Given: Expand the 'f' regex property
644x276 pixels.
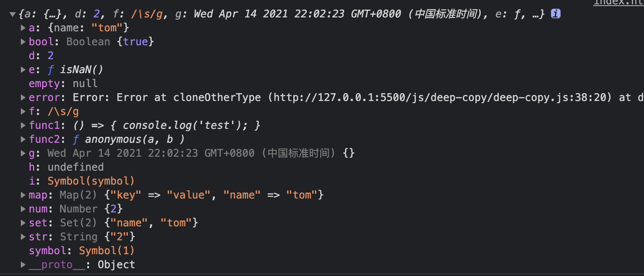Looking at the screenshot, I should pos(23,112).
